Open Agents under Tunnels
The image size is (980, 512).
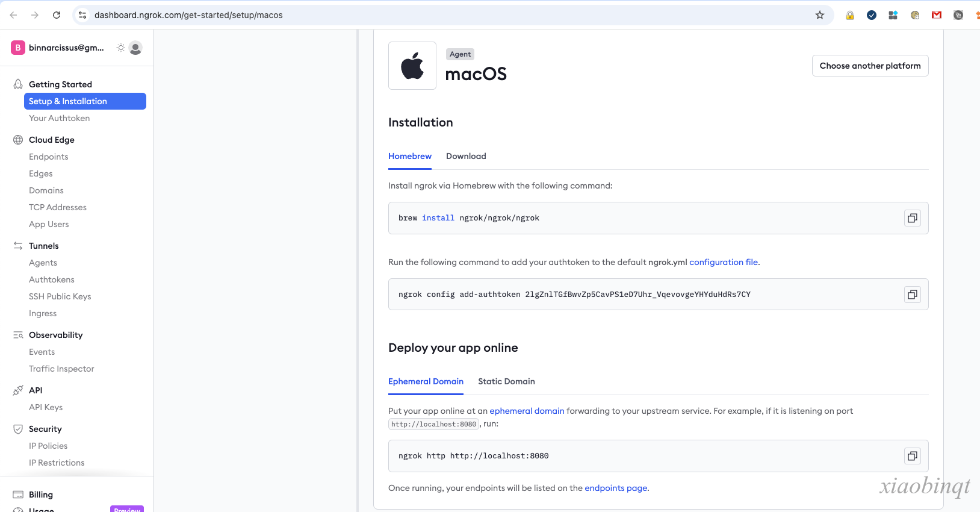tap(43, 263)
